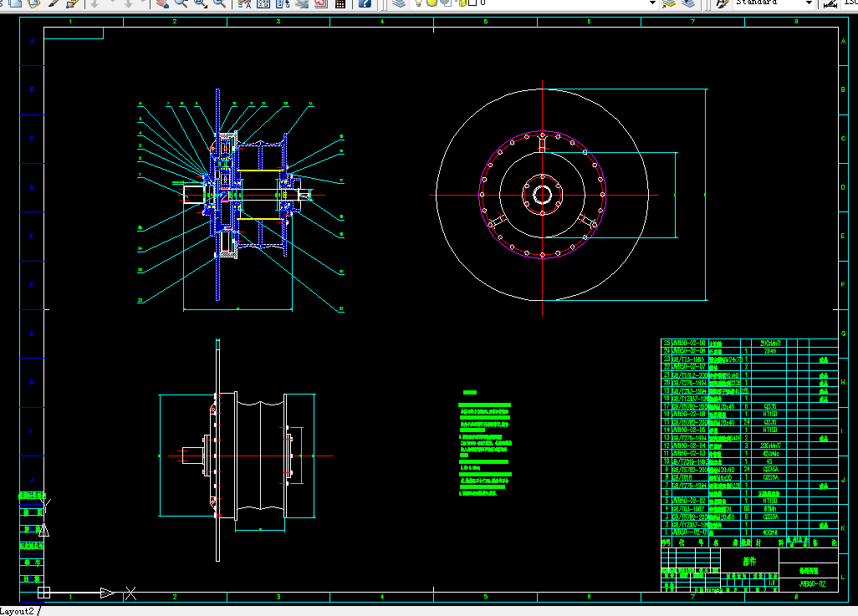The width and height of the screenshot is (858, 616).
Task: Select the 65Mn material cell
Action: 770,509
